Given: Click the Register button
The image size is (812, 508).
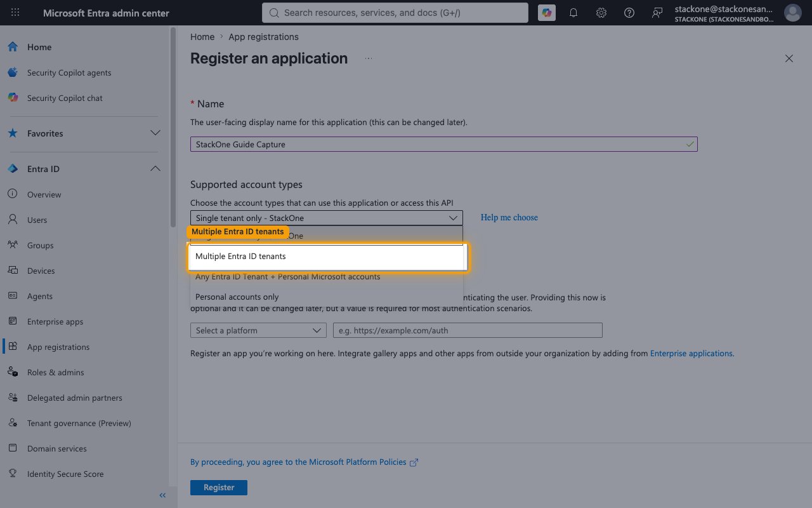Looking at the screenshot, I should (x=219, y=488).
